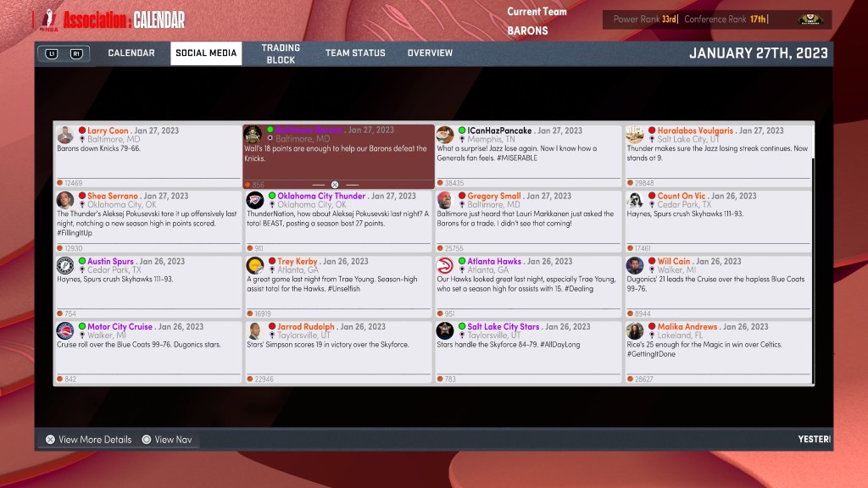Screen dimensions: 868x488
Task: Open the Team Status tab
Action: [x=355, y=53]
